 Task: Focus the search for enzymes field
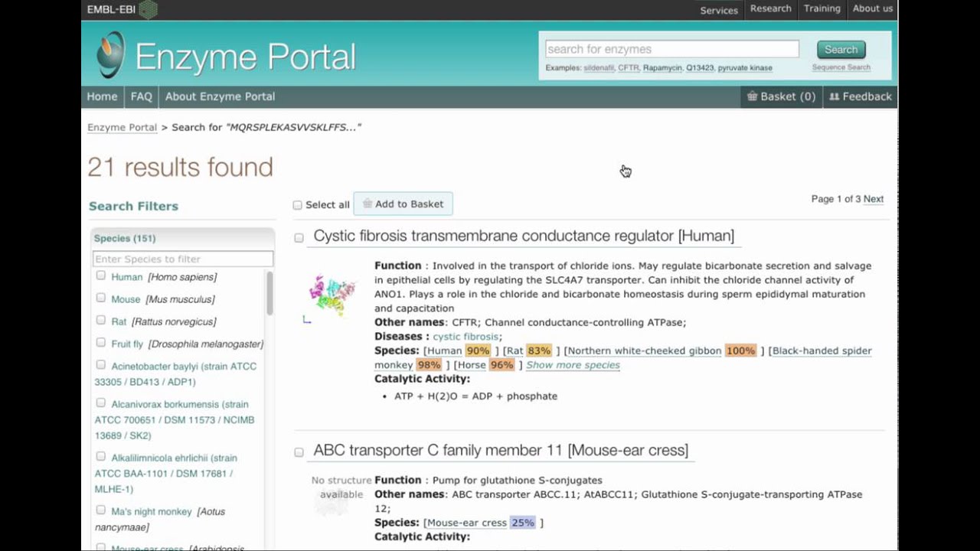pos(671,49)
